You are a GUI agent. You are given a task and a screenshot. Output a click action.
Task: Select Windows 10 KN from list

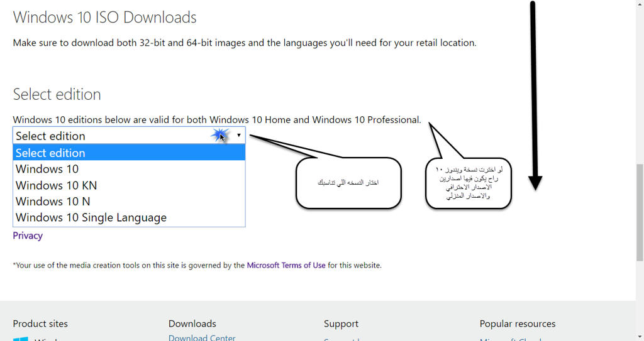pyautogui.click(x=129, y=185)
